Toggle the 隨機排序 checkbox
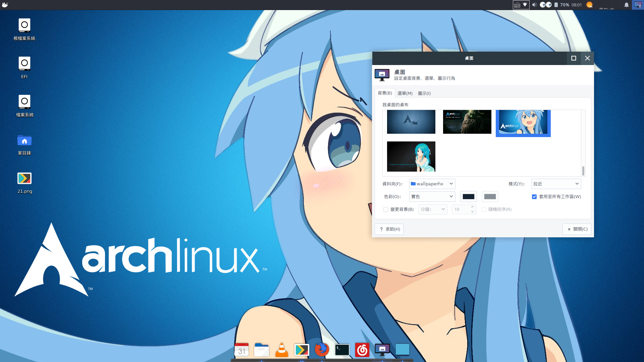 tap(484, 209)
